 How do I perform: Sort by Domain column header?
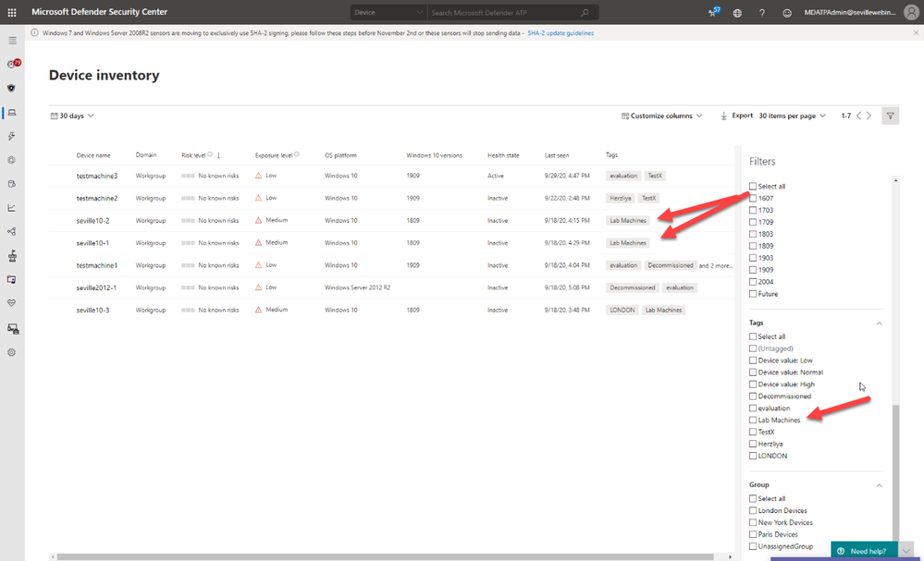[145, 155]
